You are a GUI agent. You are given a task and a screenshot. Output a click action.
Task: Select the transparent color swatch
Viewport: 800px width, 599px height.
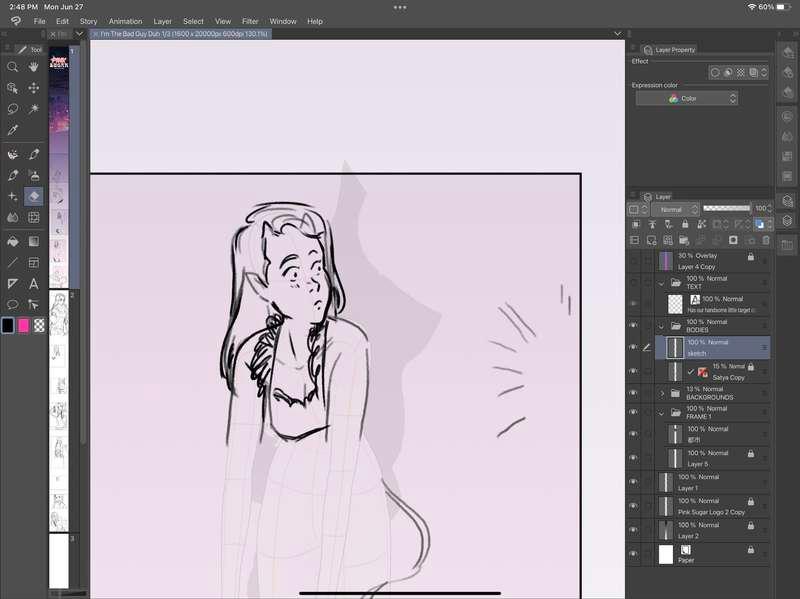coord(39,326)
